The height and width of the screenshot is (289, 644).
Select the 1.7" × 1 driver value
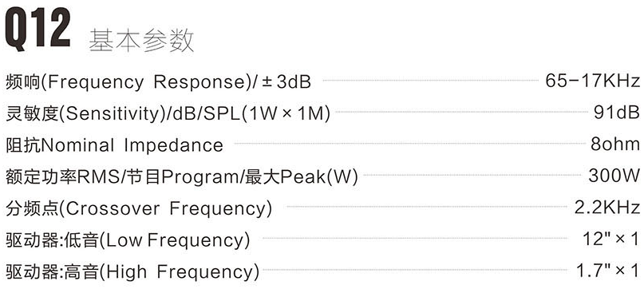tap(608, 271)
